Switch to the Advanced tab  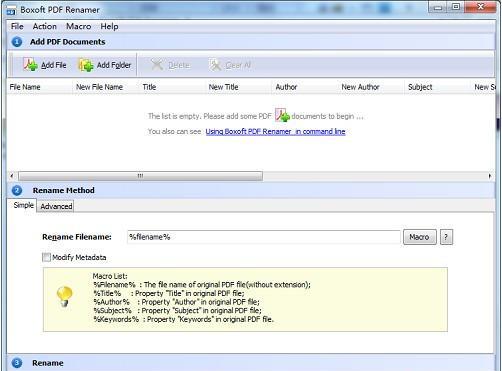coord(56,206)
